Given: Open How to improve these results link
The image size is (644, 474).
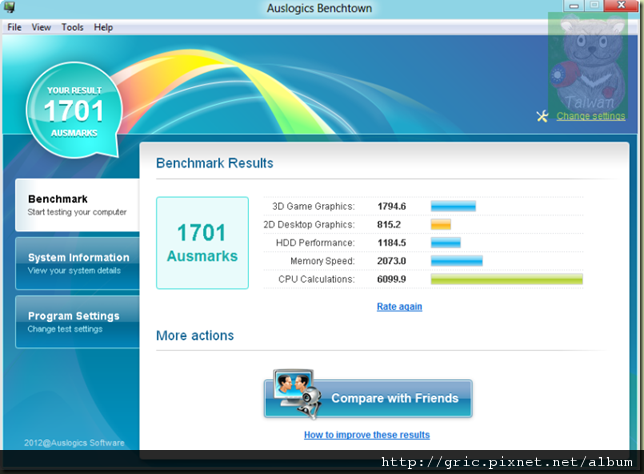Looking at the screenshot, I should 367,435.
